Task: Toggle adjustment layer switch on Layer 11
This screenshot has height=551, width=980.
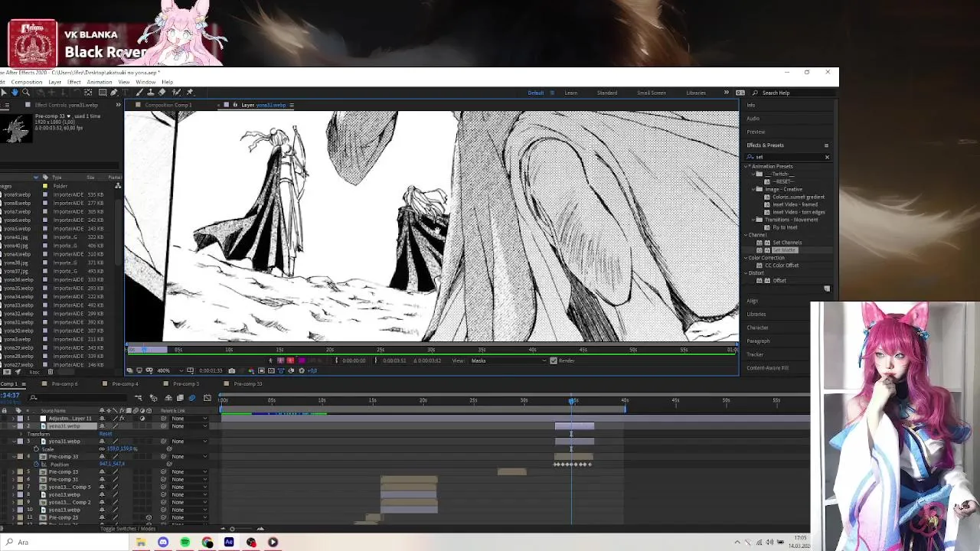Action: (142, 419)
